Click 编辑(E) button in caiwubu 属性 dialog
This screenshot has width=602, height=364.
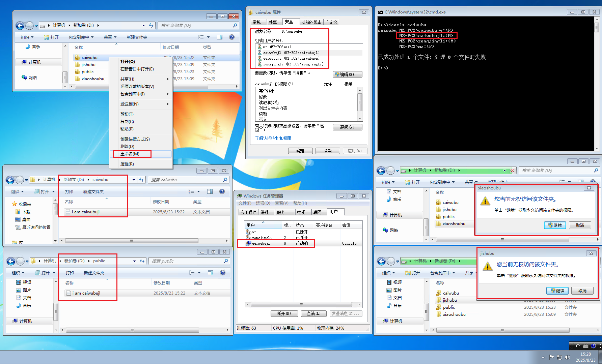tap(348, 74)
